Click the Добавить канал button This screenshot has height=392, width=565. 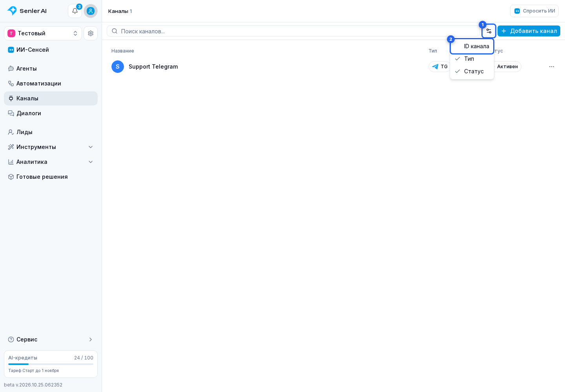click(x=529, y=31)
